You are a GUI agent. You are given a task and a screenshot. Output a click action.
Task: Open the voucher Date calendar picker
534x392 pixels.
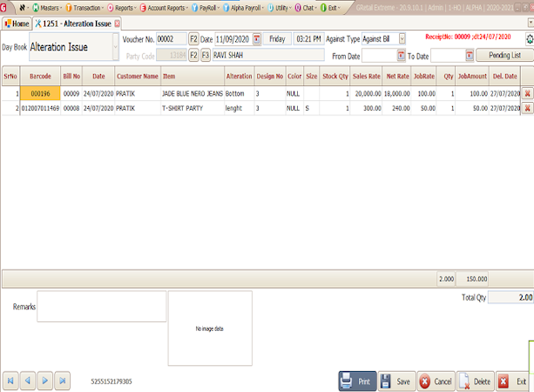click(257, 39)
